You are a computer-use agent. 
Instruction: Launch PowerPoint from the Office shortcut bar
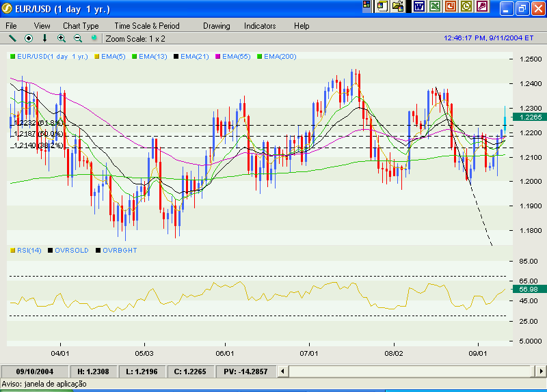click(451, 7)
